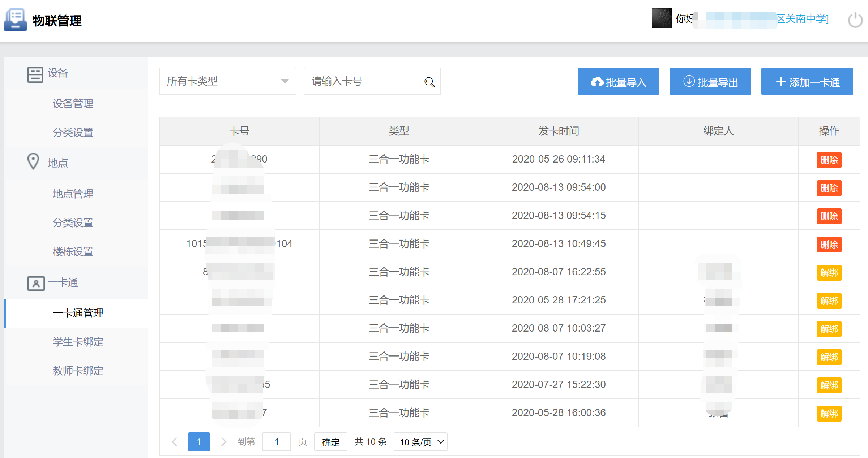The height and width of the screenshot is (458, 868).
Task: Open 教师卡绑定 menu item
Action: 78,371
